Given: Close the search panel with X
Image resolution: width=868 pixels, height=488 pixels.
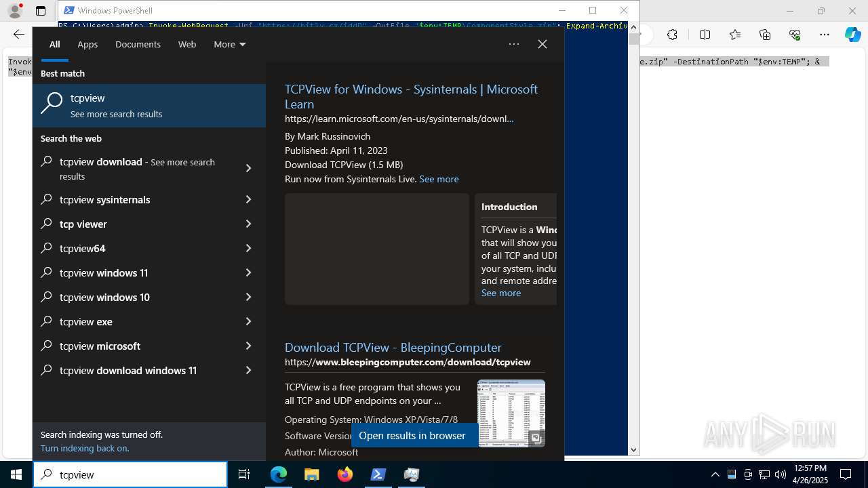Looking at the screenshot, I should [x=542, y=44].
